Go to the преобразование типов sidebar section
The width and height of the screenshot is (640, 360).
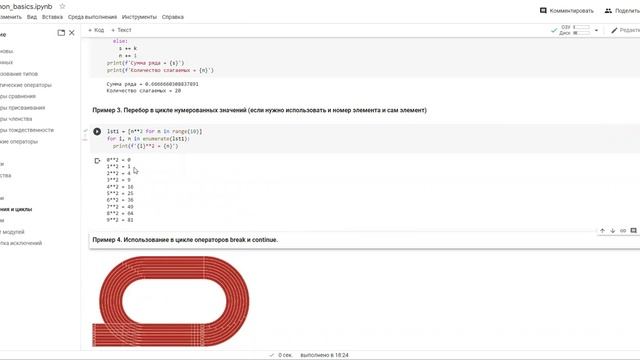pyautogui.click(x=19, y=74)
